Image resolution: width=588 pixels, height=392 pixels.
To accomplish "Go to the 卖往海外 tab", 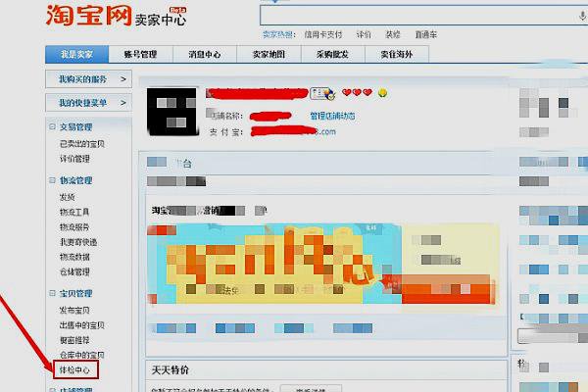I will tap(397, 55).
